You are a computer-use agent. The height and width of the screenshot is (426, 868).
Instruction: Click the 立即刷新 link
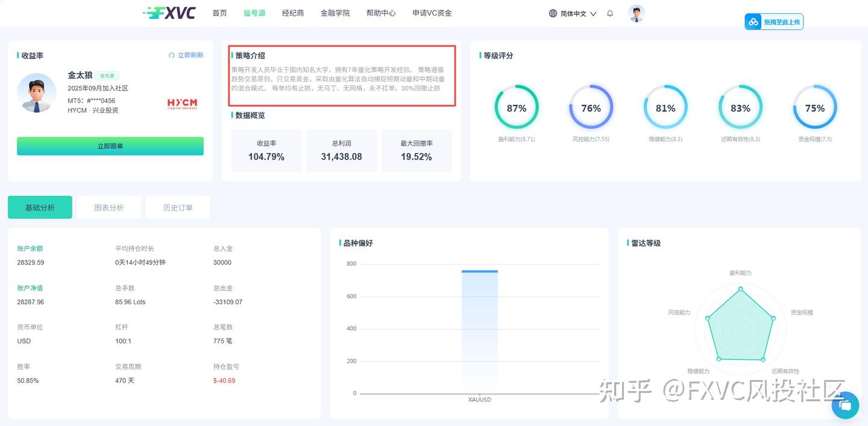point(190,55)
